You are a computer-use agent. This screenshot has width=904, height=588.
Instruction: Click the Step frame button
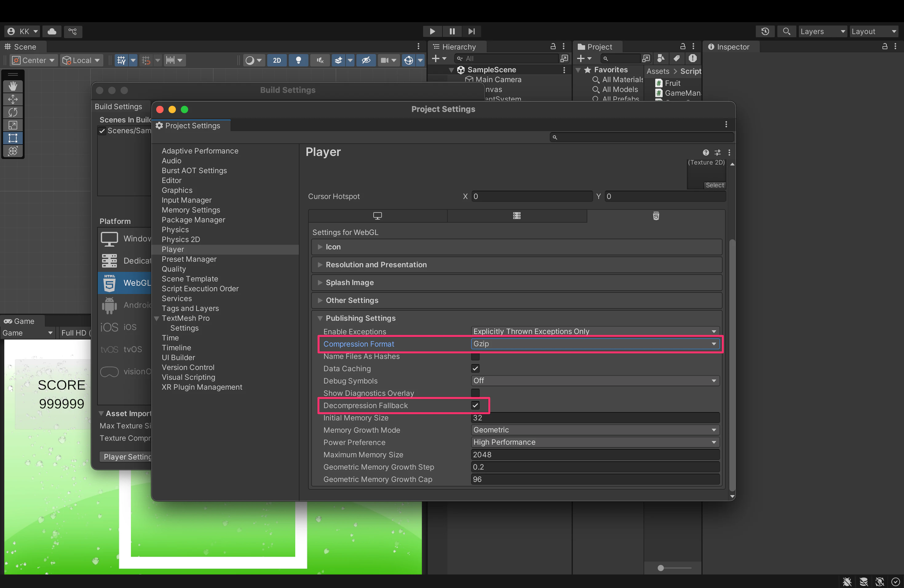[471, 32]
